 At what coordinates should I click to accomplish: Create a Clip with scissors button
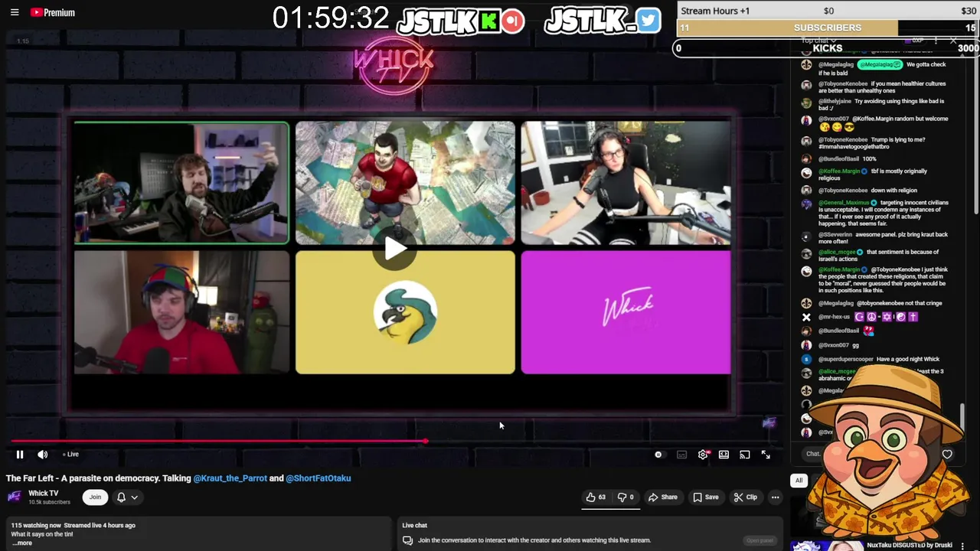pyautogui.click(x=745, y=497)
